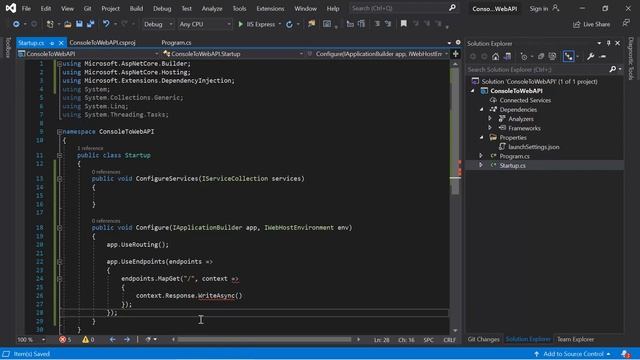The height and width of the screenshot is (360, 640).
Task: Open the Build menu
Action: (x=136, y=9)
